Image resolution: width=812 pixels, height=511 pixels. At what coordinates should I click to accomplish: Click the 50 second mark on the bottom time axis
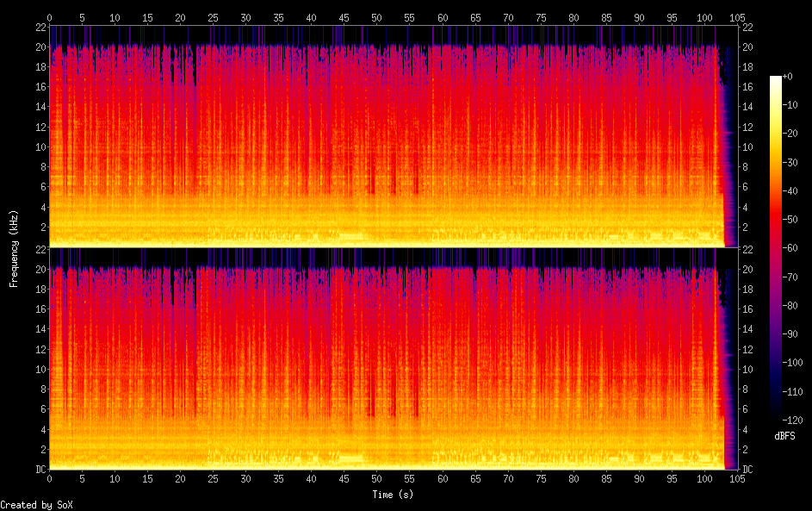point(377,479)
